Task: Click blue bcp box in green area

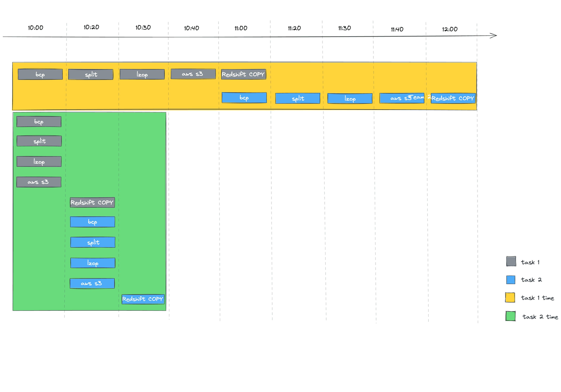Action: coord(93,222)
